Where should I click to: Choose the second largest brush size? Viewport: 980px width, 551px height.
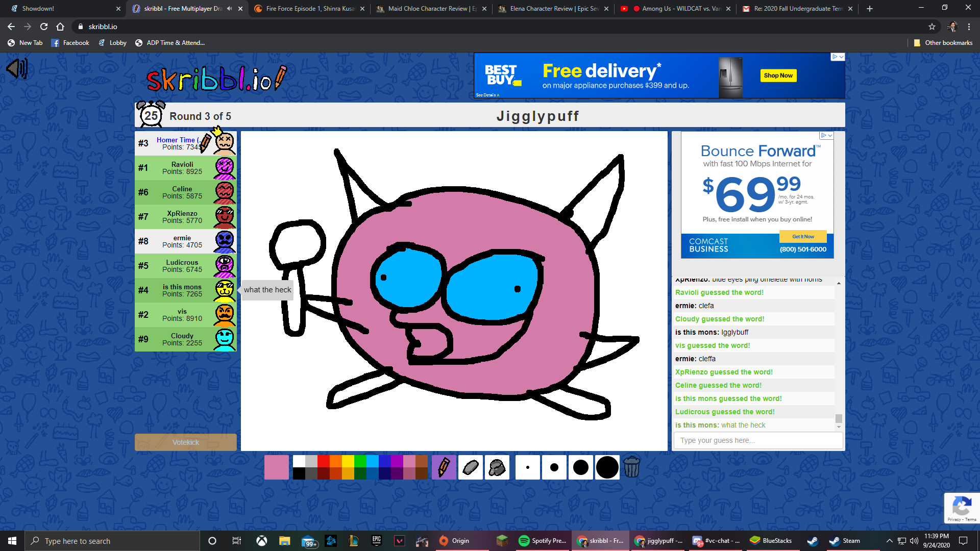click(x=580, y=467)
